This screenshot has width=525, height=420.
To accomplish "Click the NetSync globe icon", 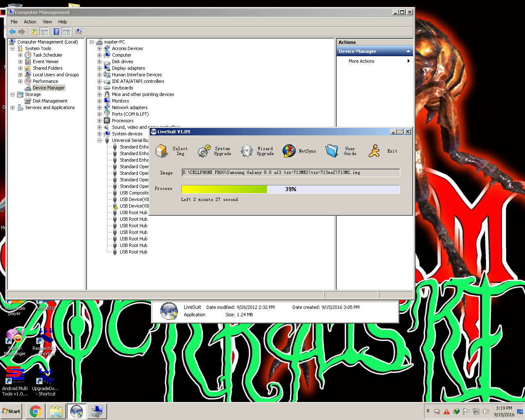I will pyautogui.click(x=289, y=151).
